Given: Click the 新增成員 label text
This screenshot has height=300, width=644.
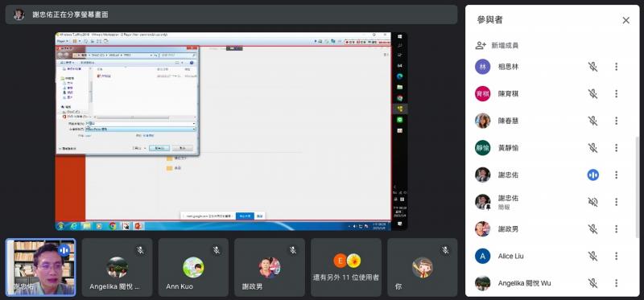Looking at the screenshot, I should pyautogui.click(x=505, y=46).
